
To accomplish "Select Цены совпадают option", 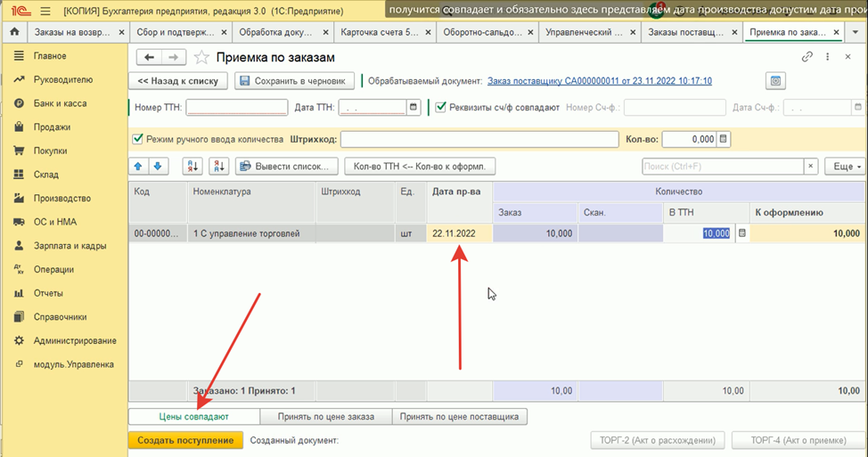I will [x=193, y=417].
